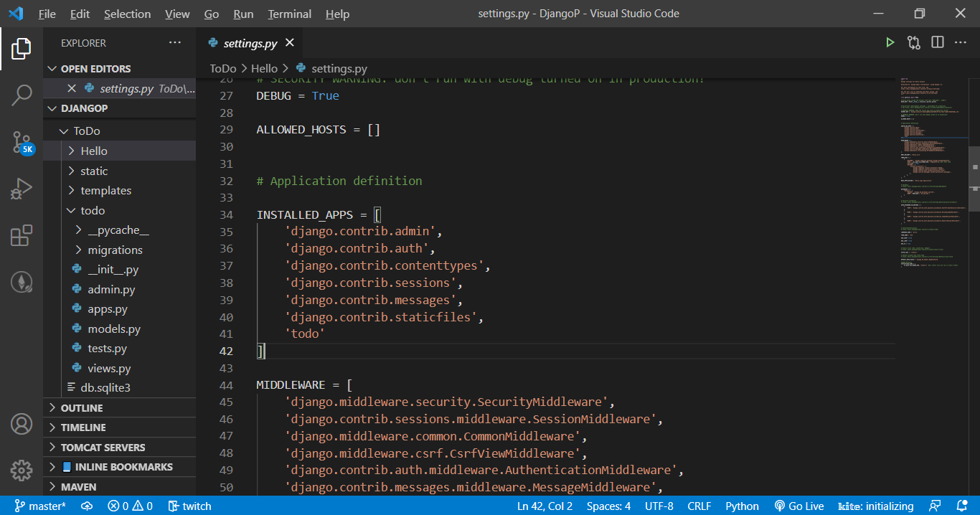
Task: Start Go Live server from status bar
Action: coord(799,506)
